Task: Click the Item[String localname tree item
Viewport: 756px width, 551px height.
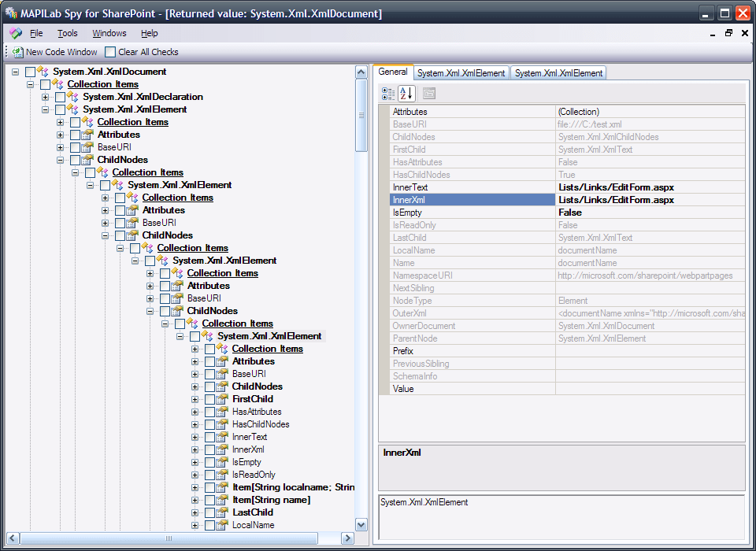Action: click(x=294, y=487)
